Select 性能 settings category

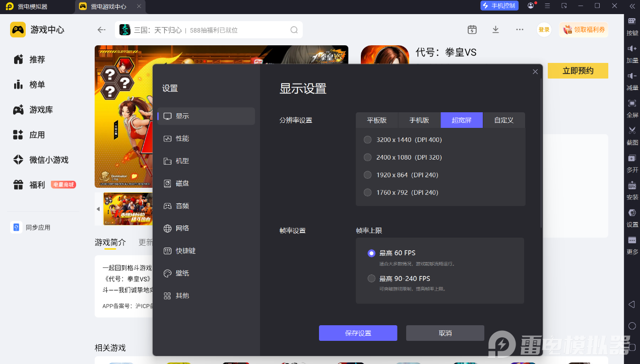point(206,138)
